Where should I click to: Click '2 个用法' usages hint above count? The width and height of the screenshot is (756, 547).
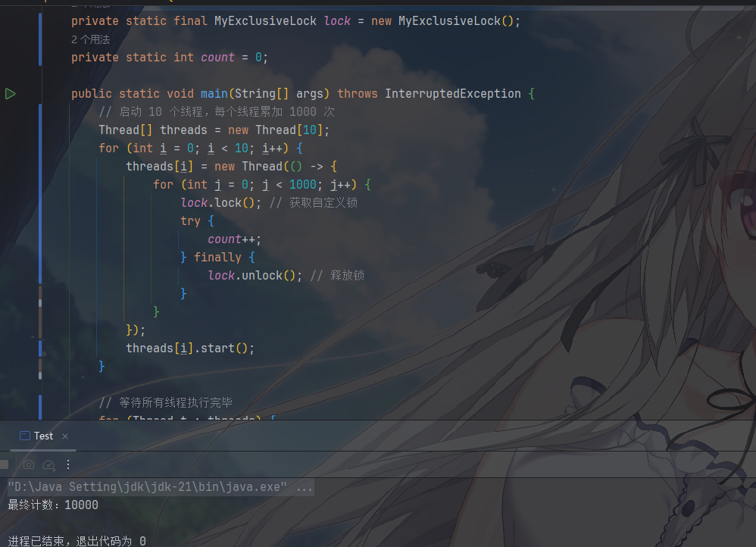[90, 39]
